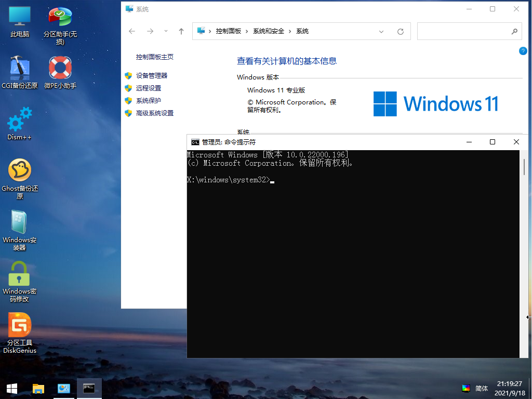This screenshot has width=532, height=399.
Task: Expand chevron after 系统和安全 breadcrumb
Action: pos(290,31)
